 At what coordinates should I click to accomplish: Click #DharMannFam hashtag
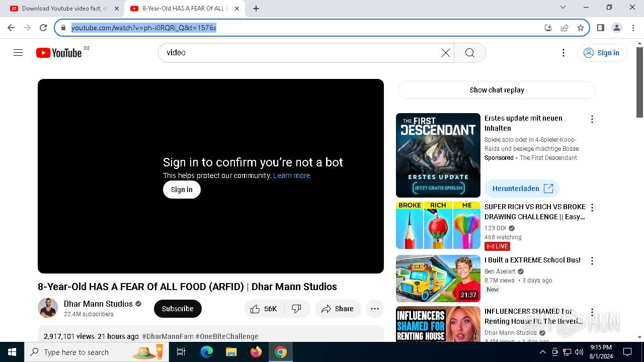[168, 336]
